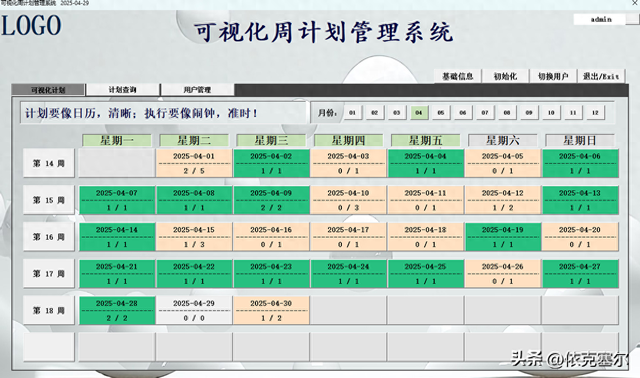This screenshot has height=378, width=640.
Task: Click the 第 14 周 week button
Action: coord(49,163)
